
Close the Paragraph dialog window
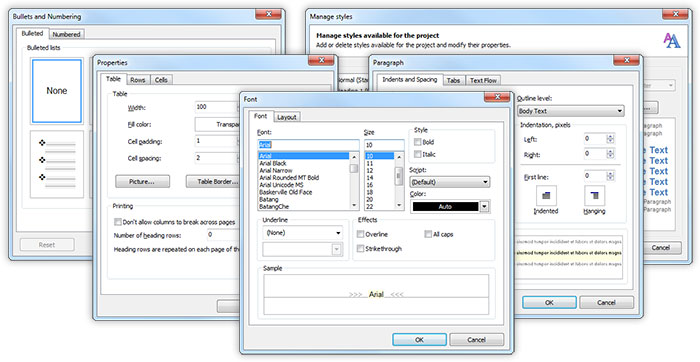click(626, 60)
